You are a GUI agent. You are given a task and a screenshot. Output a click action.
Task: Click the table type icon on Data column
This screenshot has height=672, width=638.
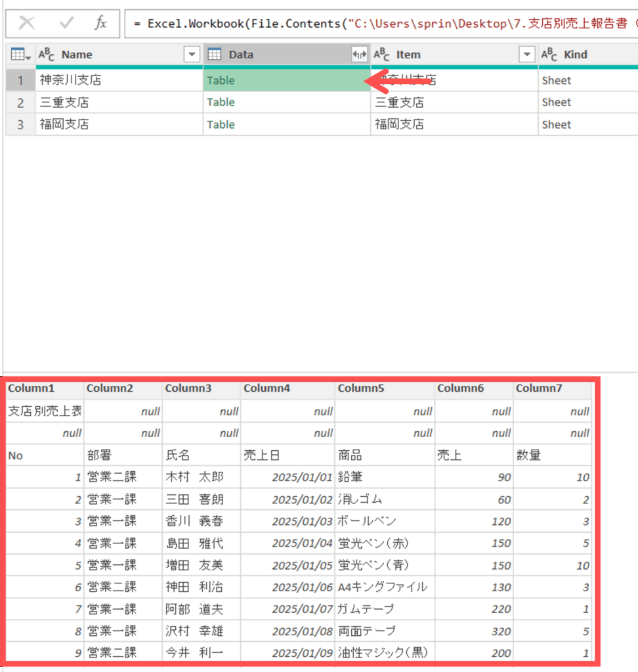tap(215, 55)
